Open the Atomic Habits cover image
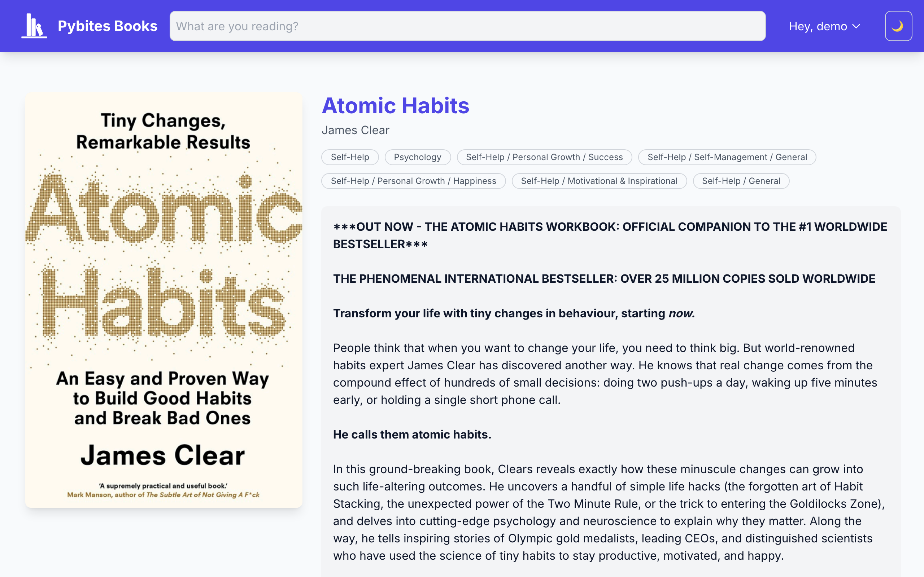The width and height of the screenshot is (924, 577). (164, 300)
